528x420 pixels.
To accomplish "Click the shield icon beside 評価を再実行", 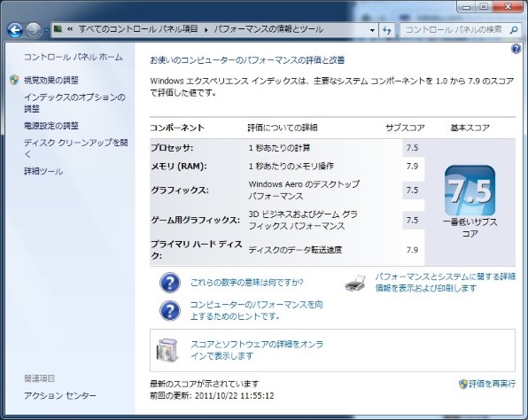I will pos(463,384).
